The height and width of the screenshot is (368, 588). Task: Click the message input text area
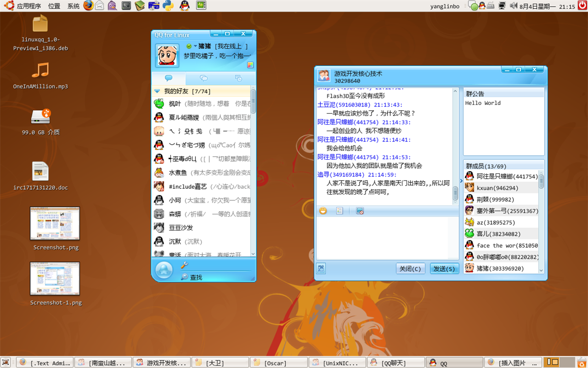coord(387,238)
